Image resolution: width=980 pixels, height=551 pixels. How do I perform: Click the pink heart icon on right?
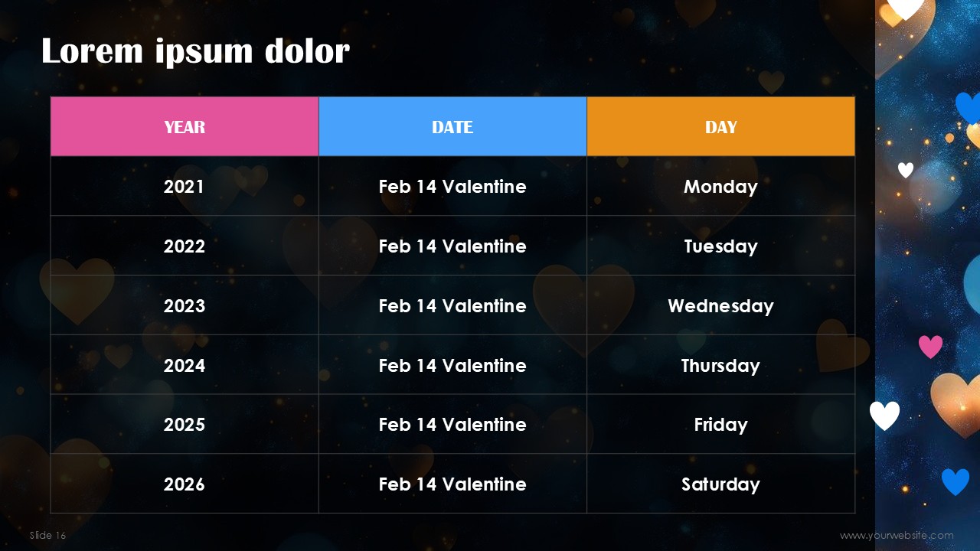pos(930,347)
